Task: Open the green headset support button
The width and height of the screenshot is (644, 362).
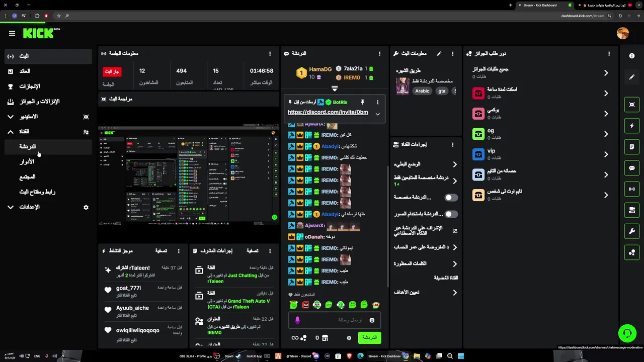Action: click(627, 333)
